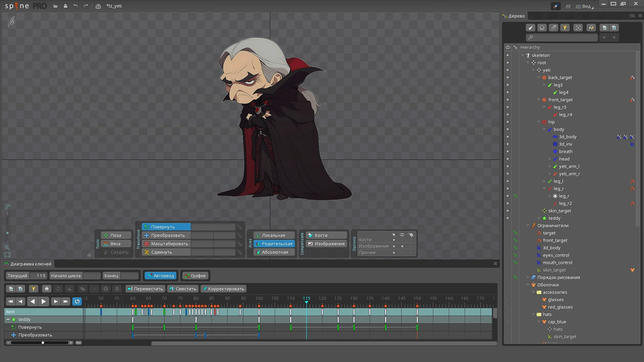Collapse the hip bone node
Image resolution: width=644 pixels, height=362 pixels.
pos(539,122)
